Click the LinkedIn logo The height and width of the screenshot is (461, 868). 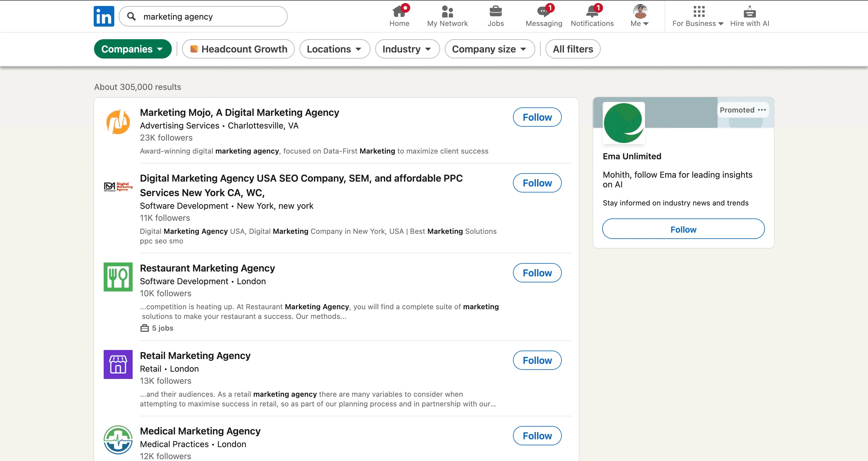point(103,16)
